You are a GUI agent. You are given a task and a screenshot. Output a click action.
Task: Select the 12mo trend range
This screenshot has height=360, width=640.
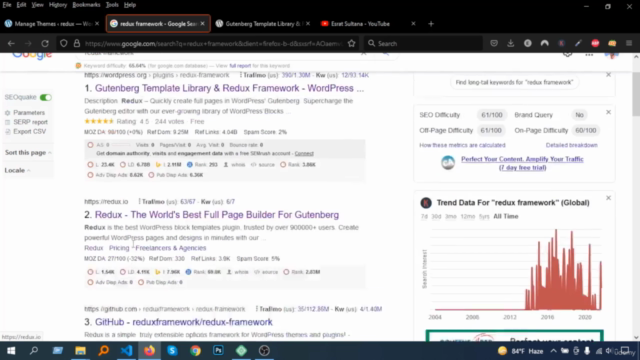468,216
